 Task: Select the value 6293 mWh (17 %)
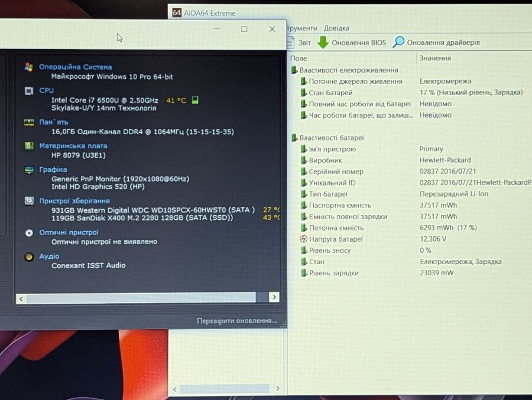[448, 227]
